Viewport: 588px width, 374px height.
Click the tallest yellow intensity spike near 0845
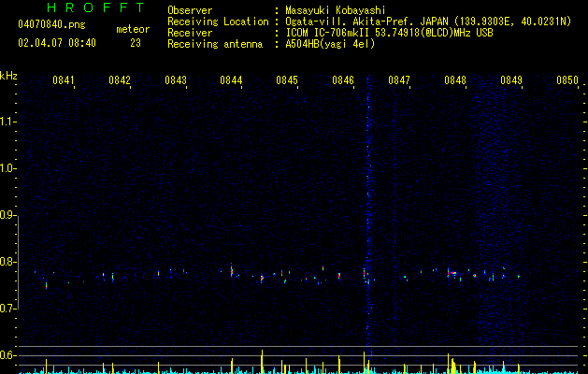tap(262, 362)
